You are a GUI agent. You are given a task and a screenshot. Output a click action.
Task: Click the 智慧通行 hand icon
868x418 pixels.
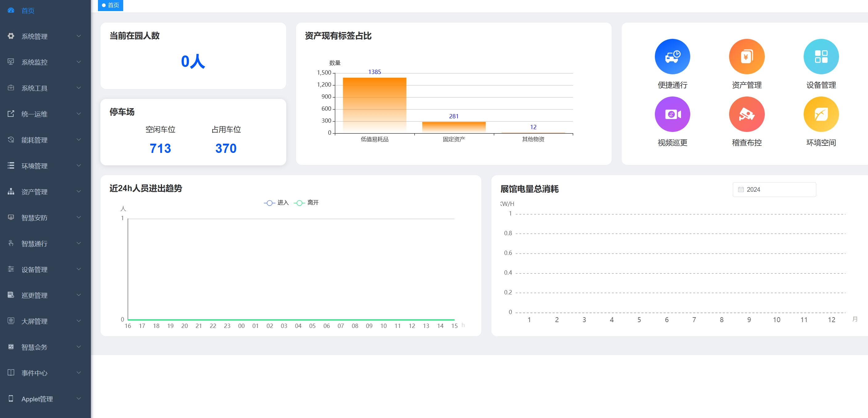click(11, 243)
